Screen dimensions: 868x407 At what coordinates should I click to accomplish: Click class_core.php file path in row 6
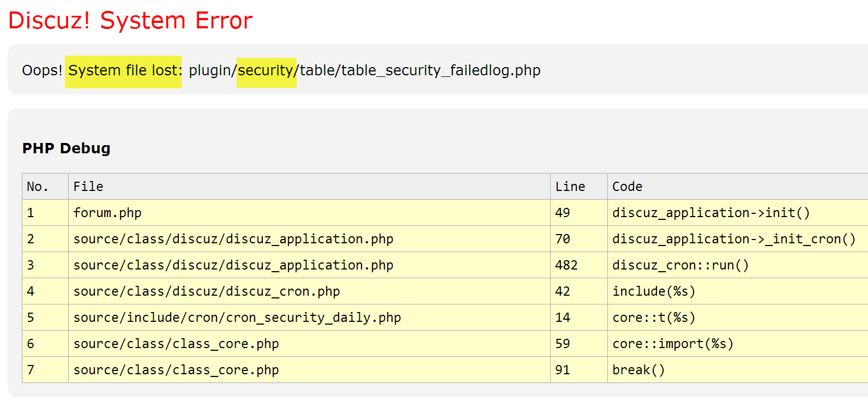coord(176,344)
